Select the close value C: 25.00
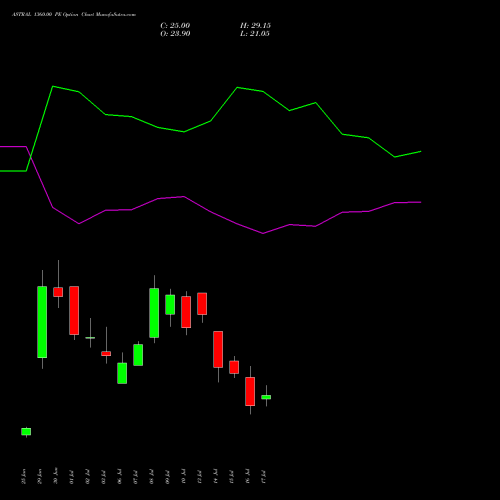 [x=175, y=26]
